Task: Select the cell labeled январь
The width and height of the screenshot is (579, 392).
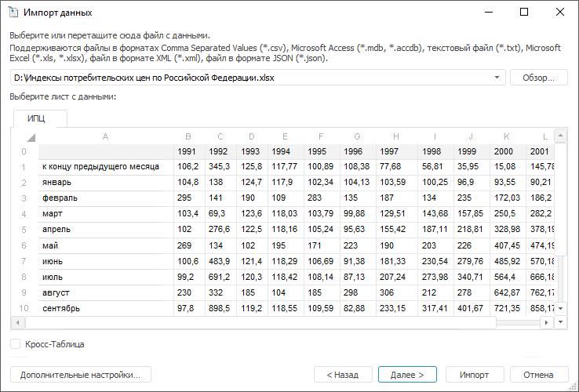Action: coord(105,182)
